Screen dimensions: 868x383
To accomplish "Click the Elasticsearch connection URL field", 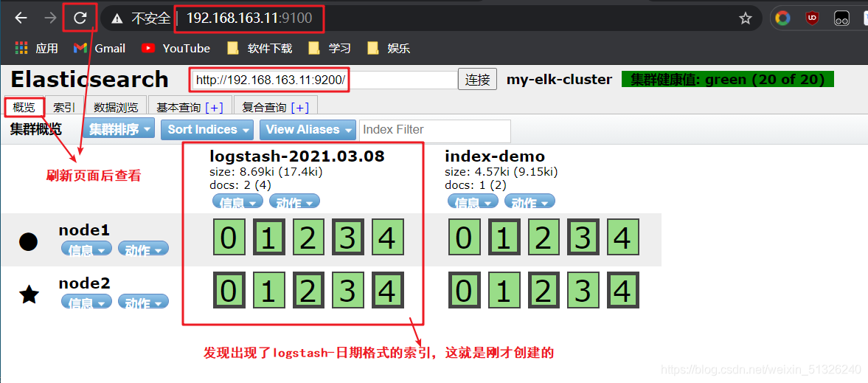I will click(x=323, y=80).
